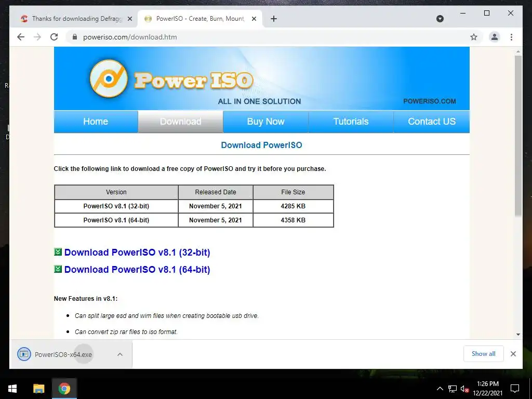Click the padlock site info icon
The width and height of the screenshot is (532, 399).
tap(75, 37)
